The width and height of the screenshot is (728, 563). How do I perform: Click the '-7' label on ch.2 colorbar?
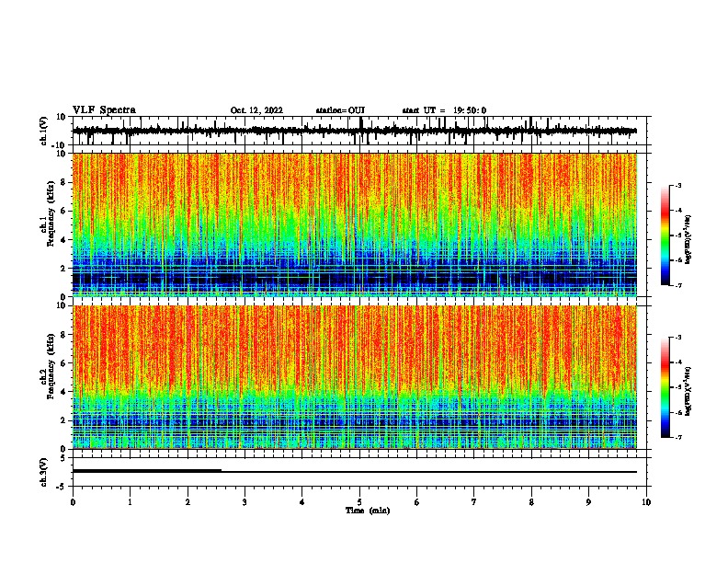(x=678, y=437)
